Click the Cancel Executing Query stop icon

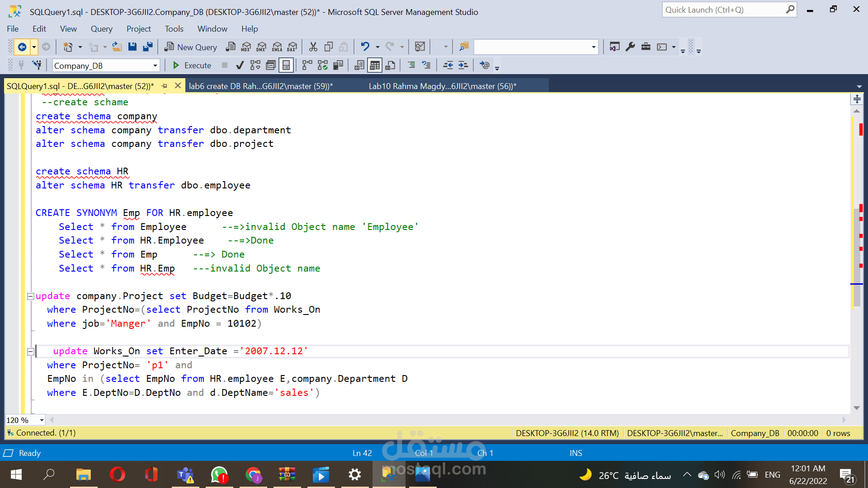[x=225, y=66]
